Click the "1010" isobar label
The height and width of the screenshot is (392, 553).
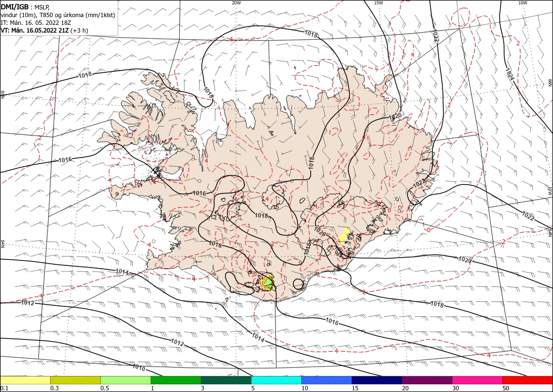point(139,368)
